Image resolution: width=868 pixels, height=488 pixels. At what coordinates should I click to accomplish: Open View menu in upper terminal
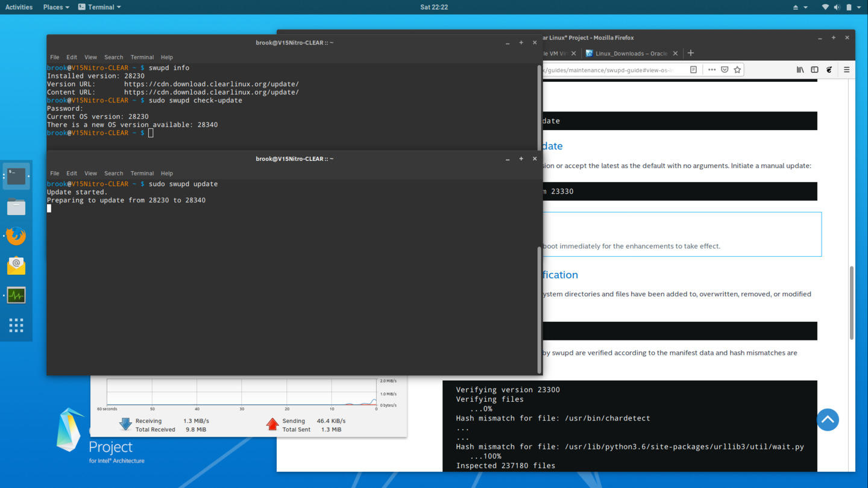(90, 57)
